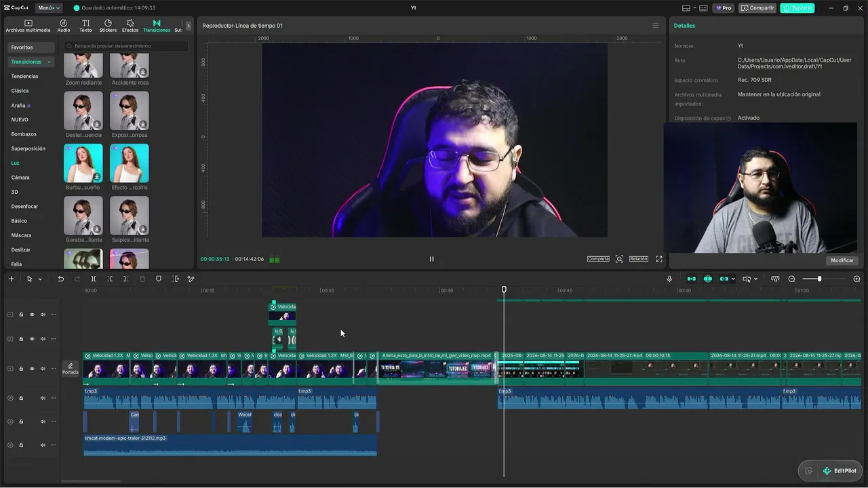
Task: Trim clip right of the playhead
Action: (x=126, y=279)
